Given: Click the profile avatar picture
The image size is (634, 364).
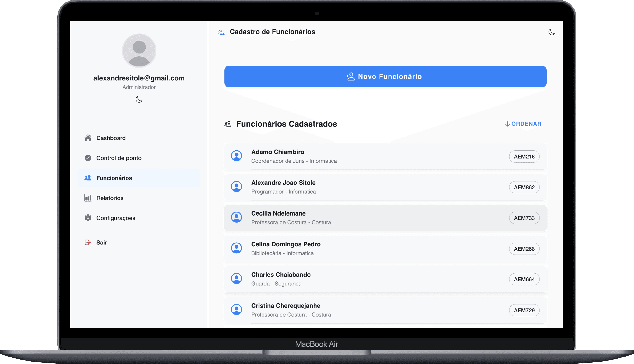Looking at the screenshot, I should click(139, 51).
